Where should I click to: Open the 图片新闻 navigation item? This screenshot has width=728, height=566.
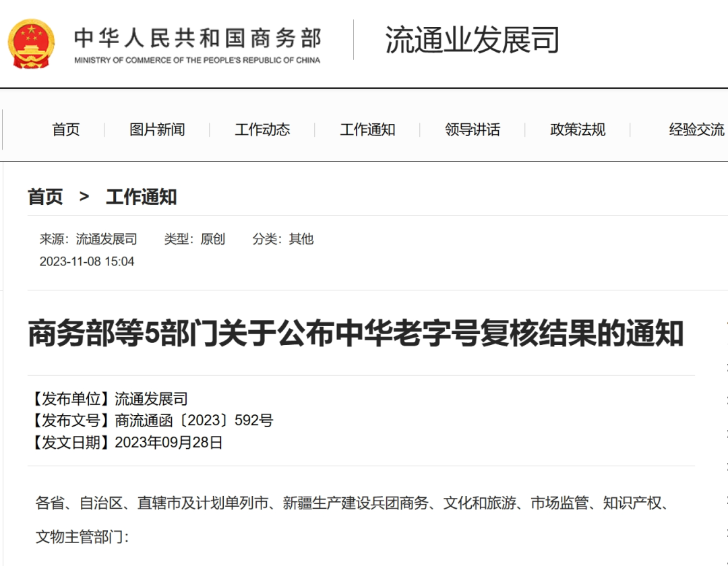157,129
